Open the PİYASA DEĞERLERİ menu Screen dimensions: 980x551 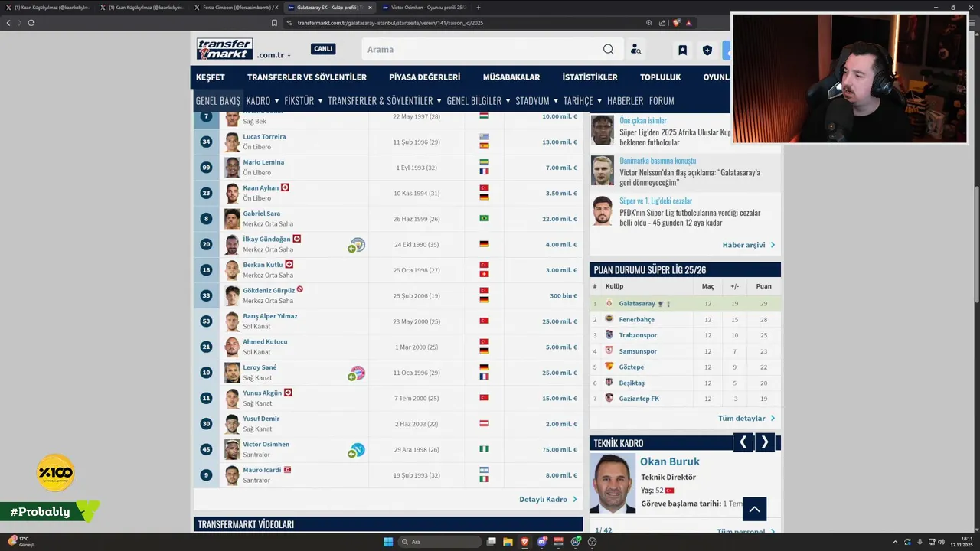(x=424, y=77)
